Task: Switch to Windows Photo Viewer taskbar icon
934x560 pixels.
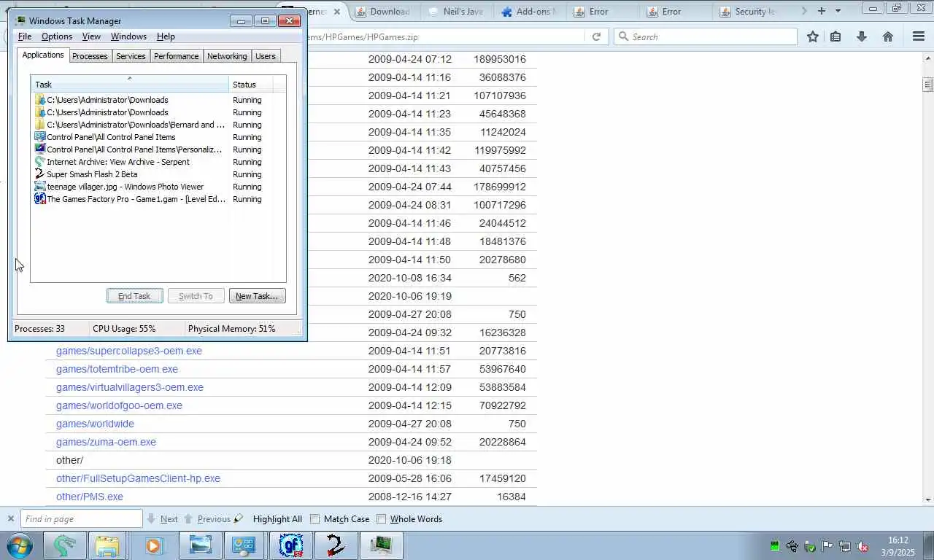Action: tap(200, 545)
